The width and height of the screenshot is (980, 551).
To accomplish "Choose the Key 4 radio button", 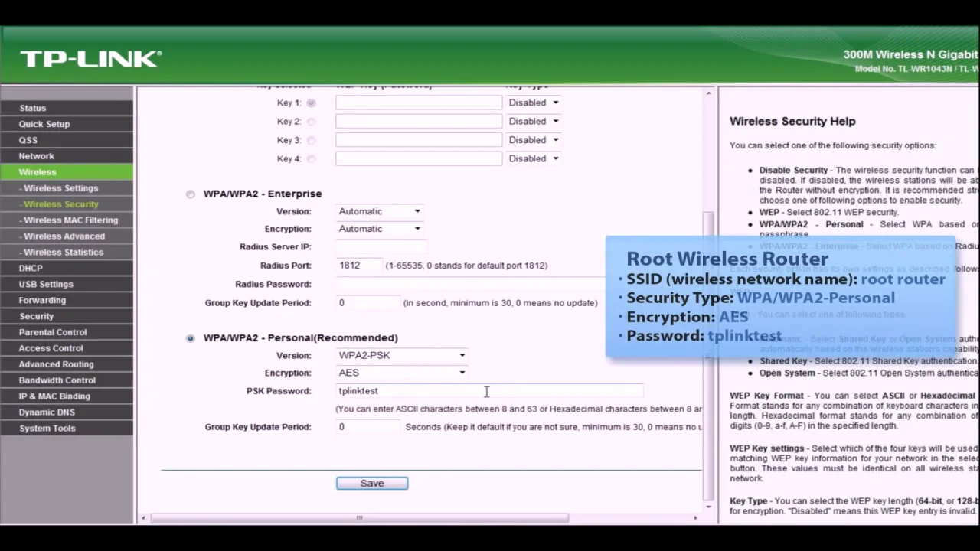I will 311,159.
